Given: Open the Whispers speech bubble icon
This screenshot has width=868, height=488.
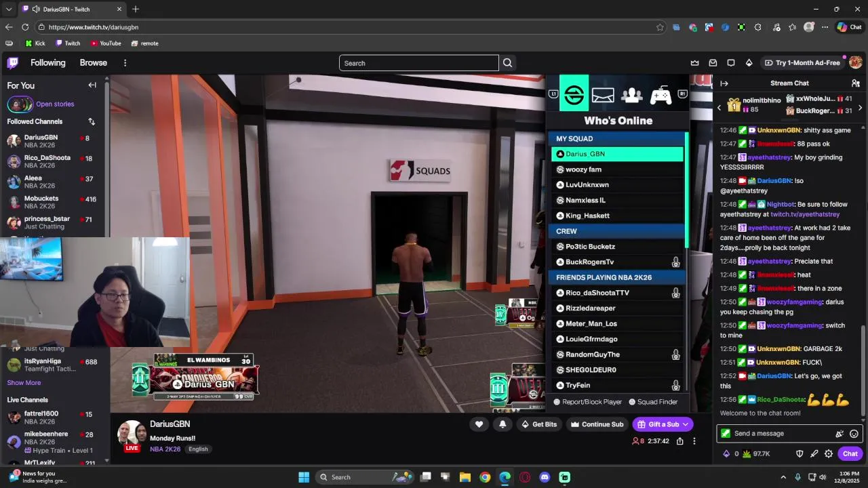Looking at the screenshot, I should pos(731,63).
